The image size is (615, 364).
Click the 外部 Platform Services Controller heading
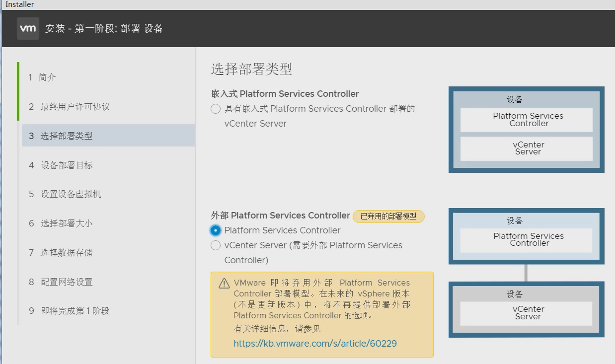coord(280,216)
